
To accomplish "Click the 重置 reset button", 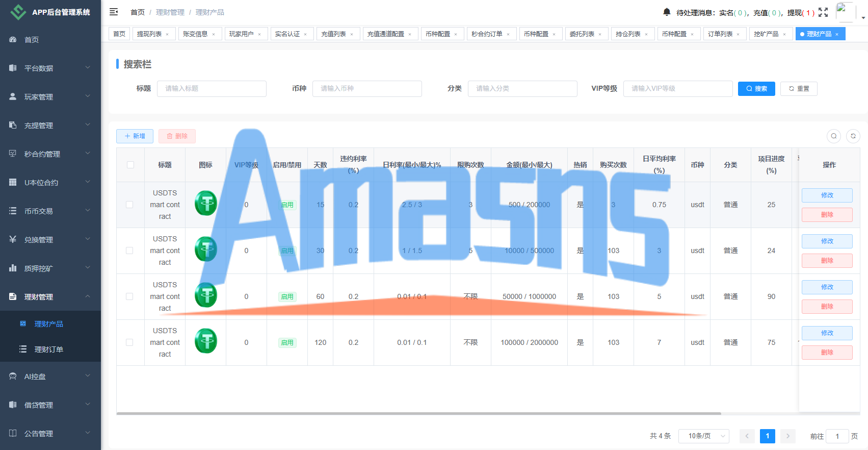I will 799,89.
